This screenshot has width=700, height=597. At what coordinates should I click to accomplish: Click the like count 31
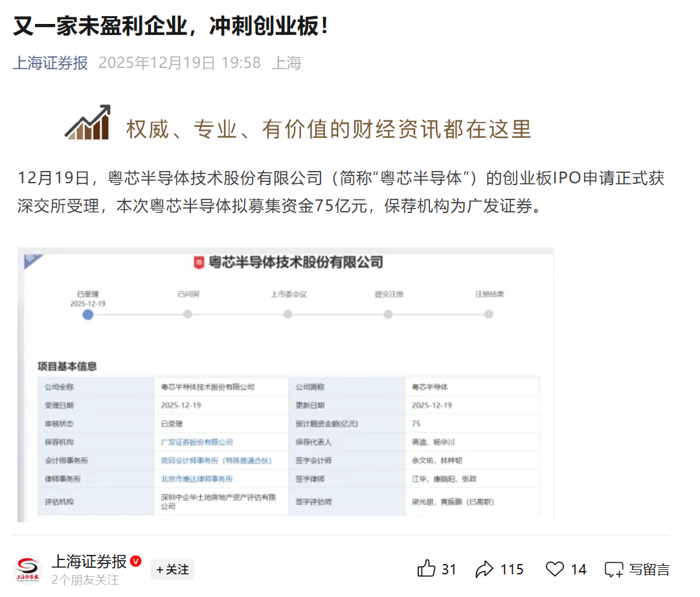[x=449, y=570]
